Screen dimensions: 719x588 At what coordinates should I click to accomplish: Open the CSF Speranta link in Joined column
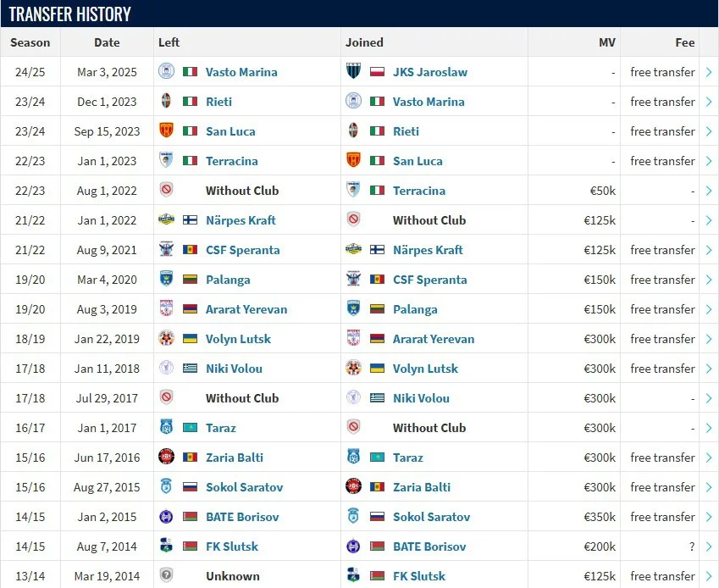429,280
